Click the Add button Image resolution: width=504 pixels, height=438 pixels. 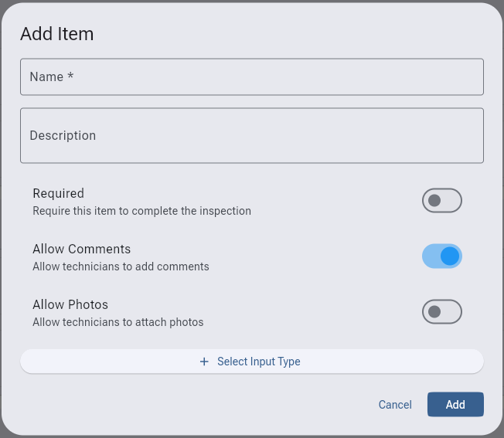pos(455,404)
